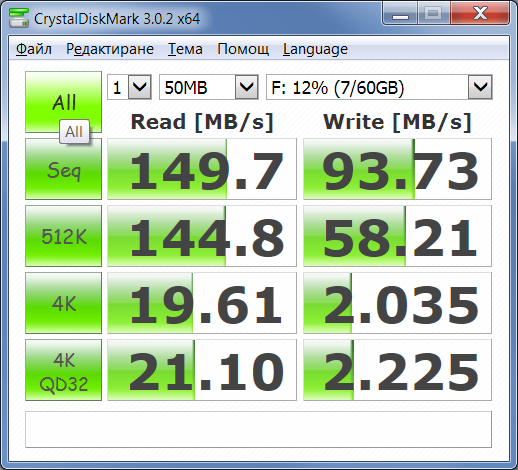
Task: Open the Тема menu
Action: [185, 49]
